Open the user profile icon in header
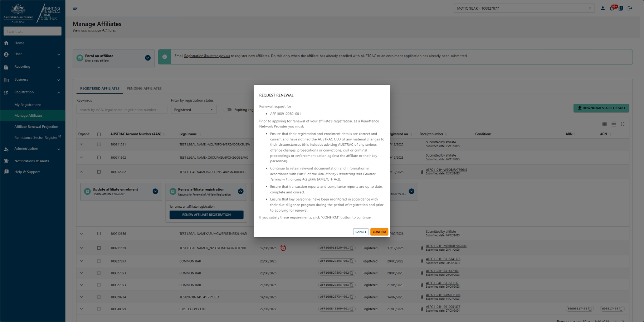Viewport: 644px width, 322px height. pos(602,8)
